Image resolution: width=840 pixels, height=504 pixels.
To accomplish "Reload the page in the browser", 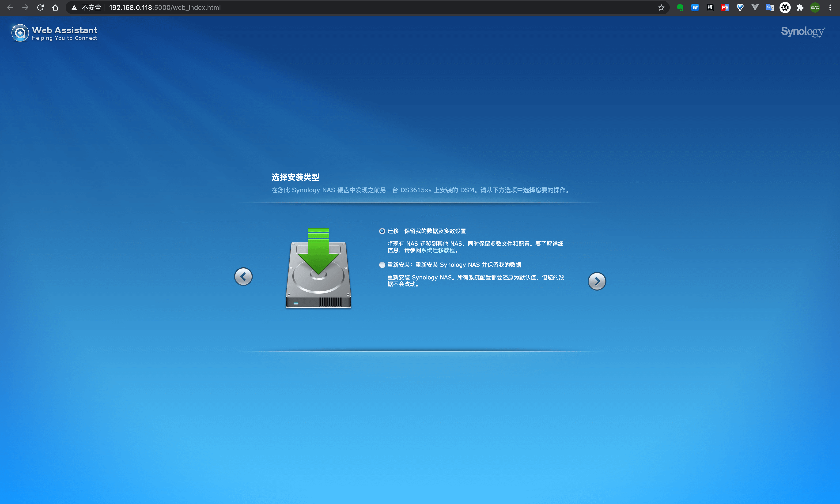I will pyautogui.click(x=40, y=8).
